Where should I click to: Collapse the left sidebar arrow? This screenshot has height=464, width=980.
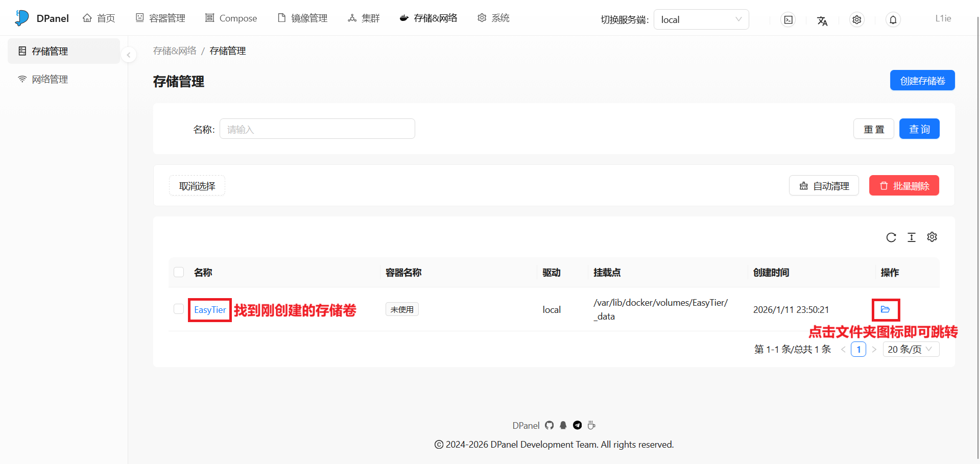pyautogui.click(x=129, y=55)
